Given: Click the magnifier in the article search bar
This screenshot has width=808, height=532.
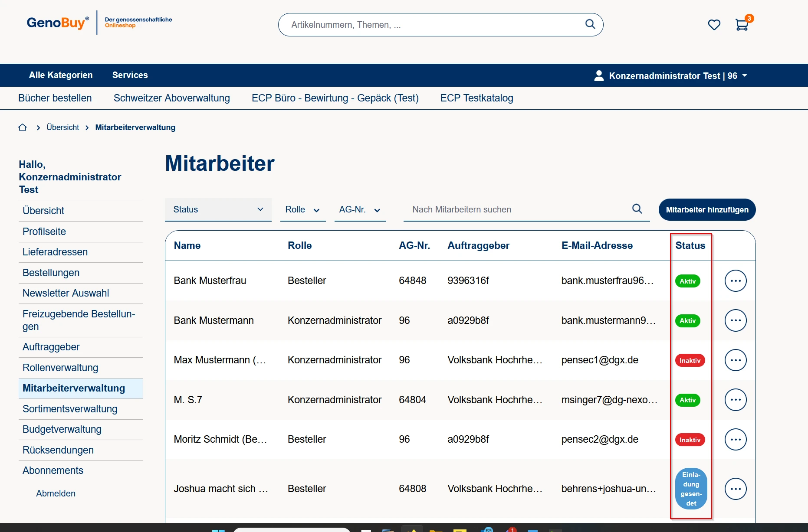Looking at the screenshot, I should [590, 24].
